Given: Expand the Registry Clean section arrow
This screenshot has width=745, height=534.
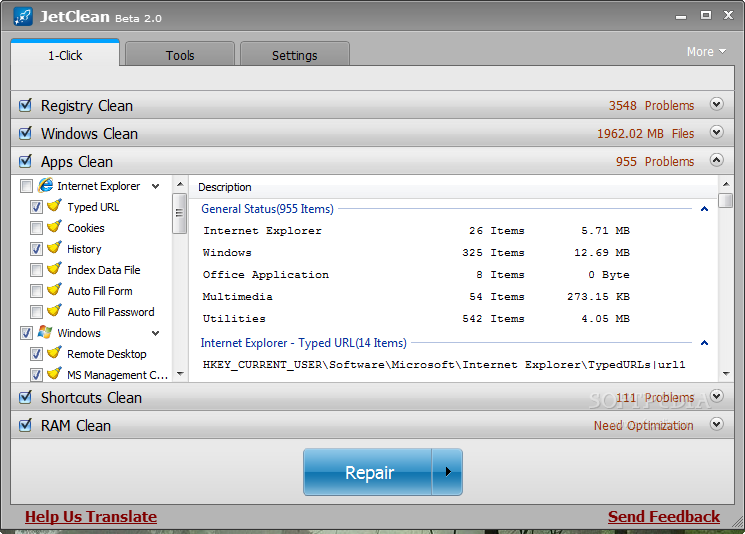Looking at the screenshot, I should pyautogui.click(x=716, y=104).
